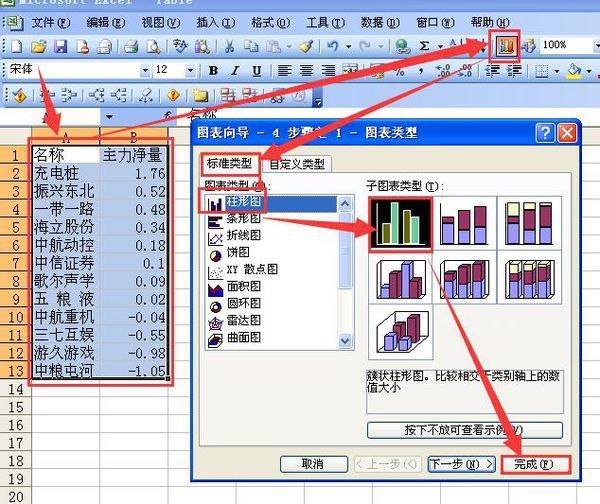Click the Borders icon
Screen dimensions: 600x504
point(541,71)
